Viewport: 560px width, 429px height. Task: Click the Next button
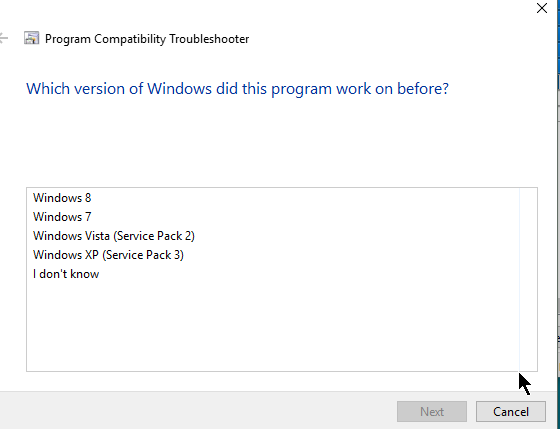click(x=432, y=411)
